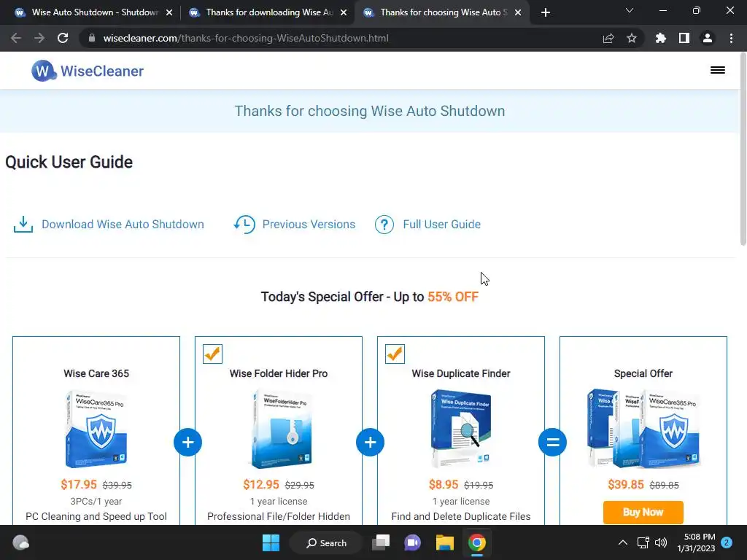Open Chrome three-dot menu
747x560 pixels.
pyautogui.click(x=731, y=38)
